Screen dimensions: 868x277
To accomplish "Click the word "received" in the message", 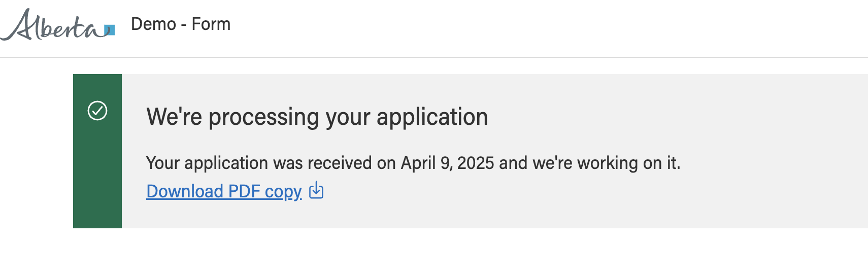I will (x=340, y=163).
